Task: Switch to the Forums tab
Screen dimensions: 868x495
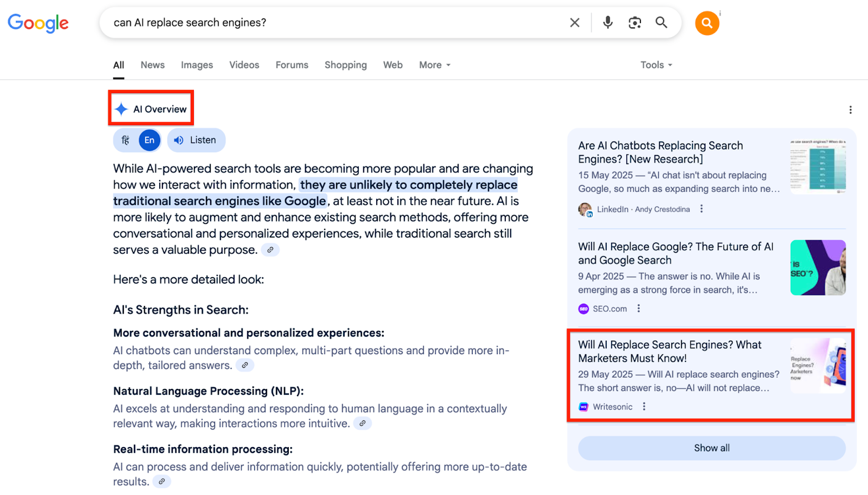Action: [x=292, y=65]
